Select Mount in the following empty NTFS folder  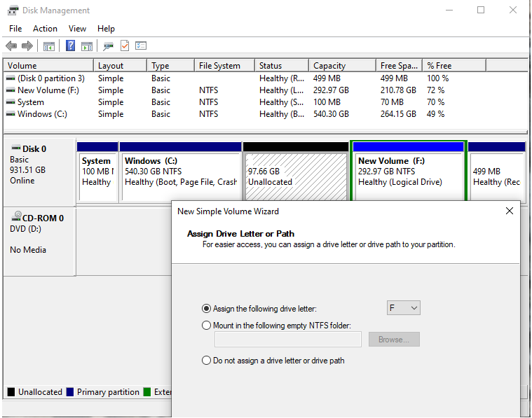tap(206, 326)
